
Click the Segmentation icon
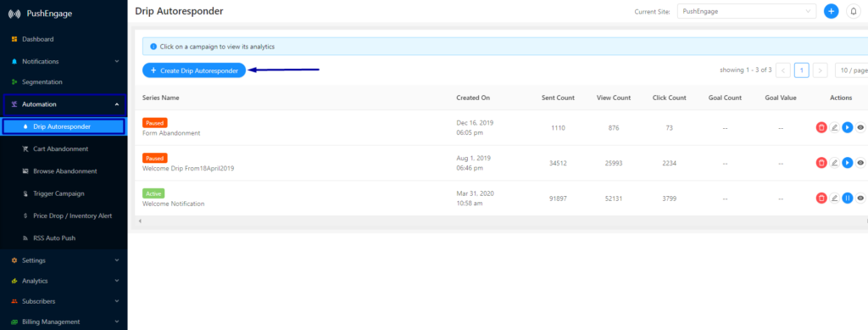tap(14, 82)
